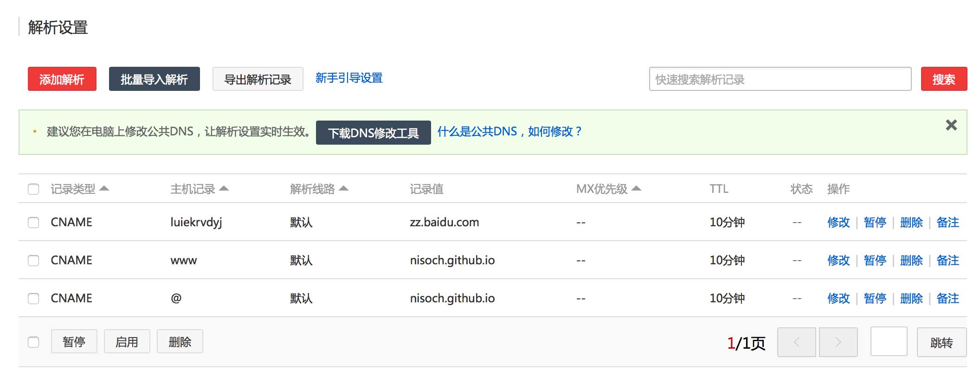Sort by 记录类型 column arrow

pyautogui.click(x=104, y=188)
